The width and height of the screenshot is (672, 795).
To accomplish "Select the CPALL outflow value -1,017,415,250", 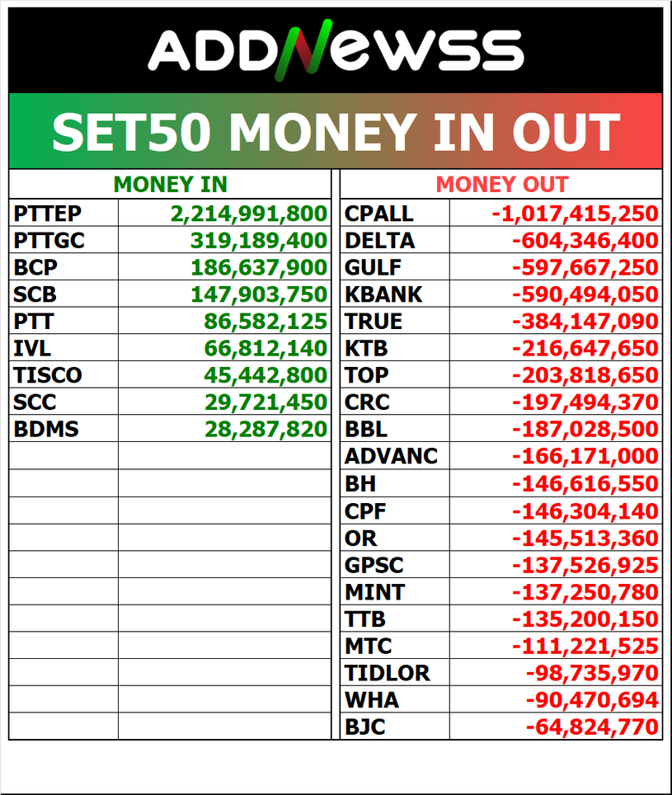I will click(x=575, y=214).
